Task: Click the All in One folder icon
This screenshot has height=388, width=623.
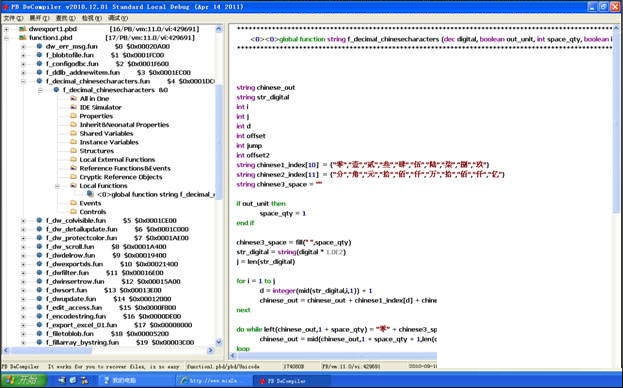Action: tap(74, 98)
